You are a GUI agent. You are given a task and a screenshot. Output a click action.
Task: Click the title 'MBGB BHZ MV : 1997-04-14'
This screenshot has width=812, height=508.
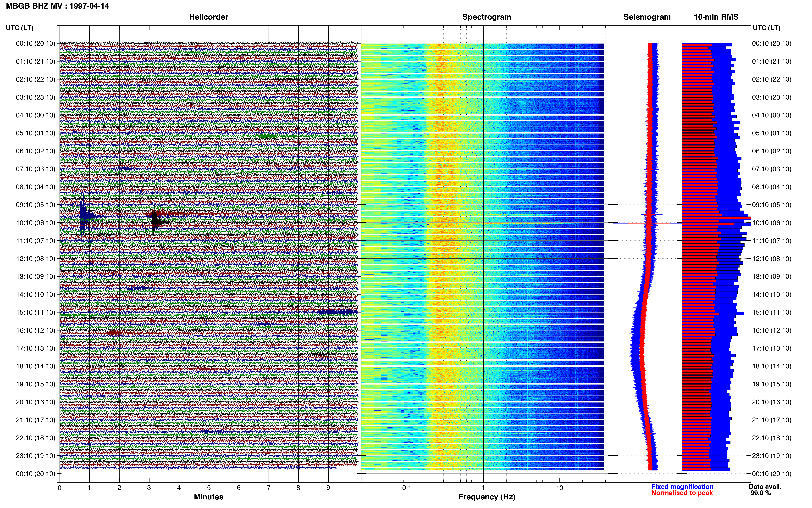(57, 6)
